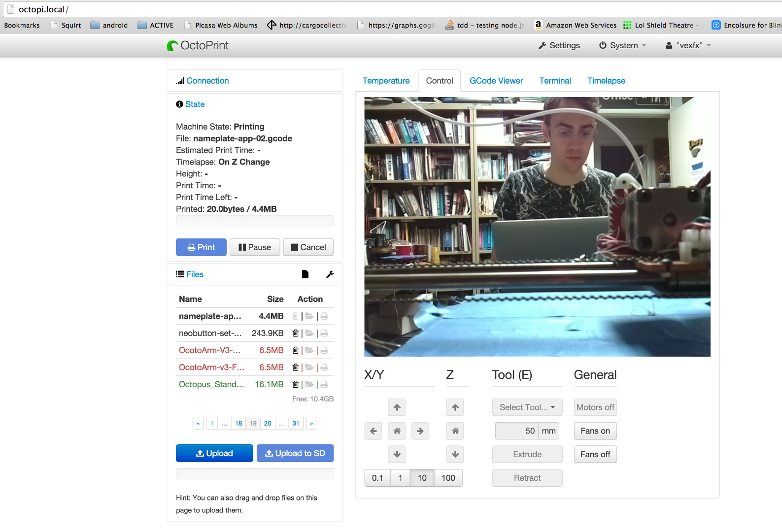
Task: Go to previous files page arrow
Action: pos(198,423)
